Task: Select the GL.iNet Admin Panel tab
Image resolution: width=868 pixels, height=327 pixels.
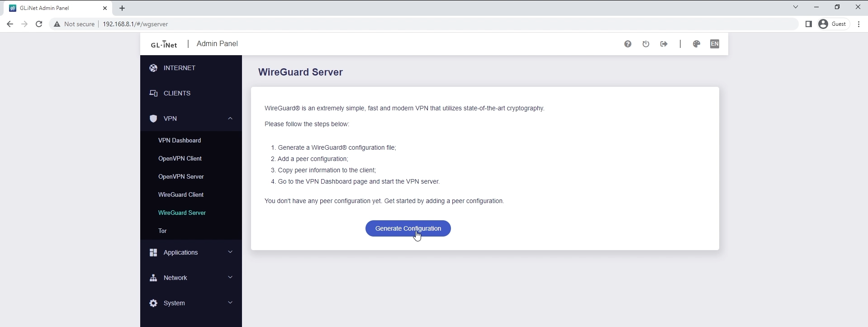Action: (x=58, y=8)
